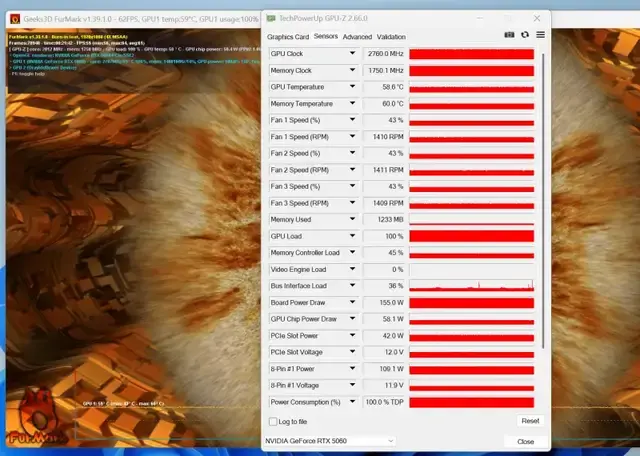
Task: Click the Memory Used history graph
Action: point(471,220)
